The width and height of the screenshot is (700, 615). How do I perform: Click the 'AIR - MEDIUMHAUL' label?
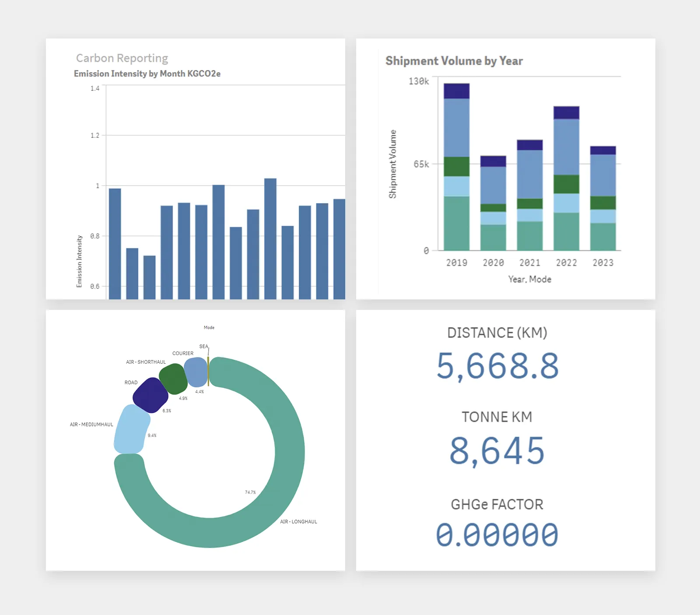(x=91, y=425)
